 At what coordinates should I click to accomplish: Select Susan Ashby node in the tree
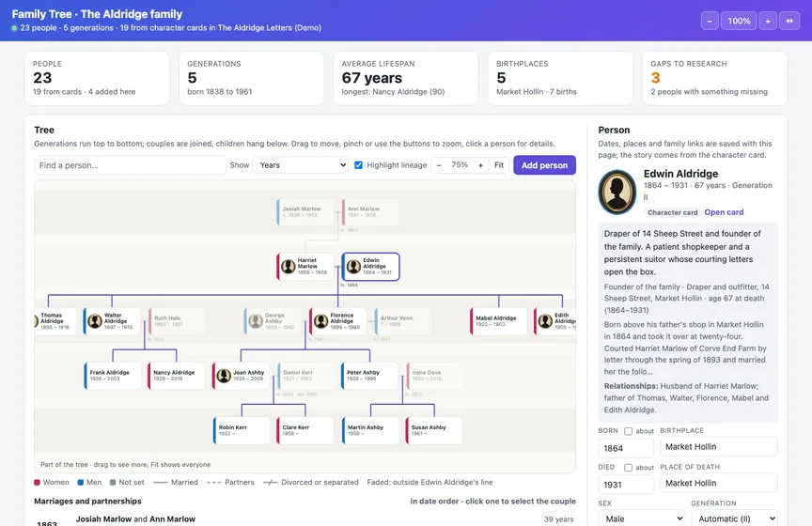[434, 431]
